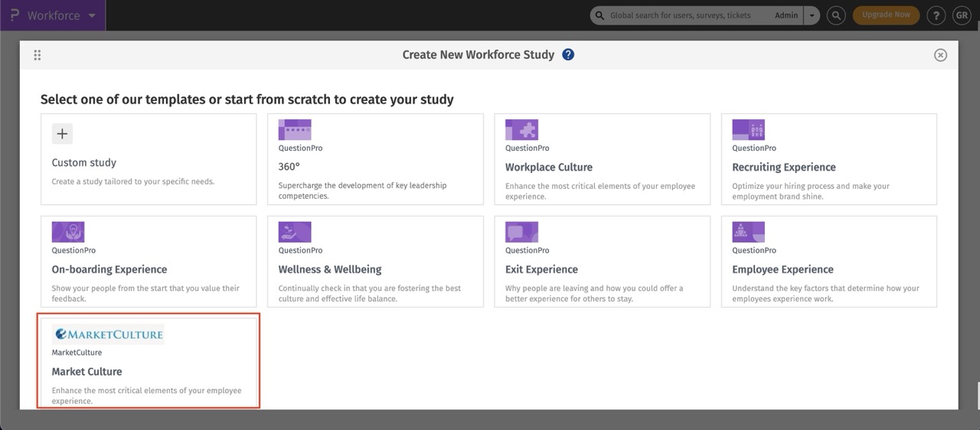This screenshot has height=430, width=980.
Task: Close the Create New Workforce Study dialog
Action: pos(940,55)
